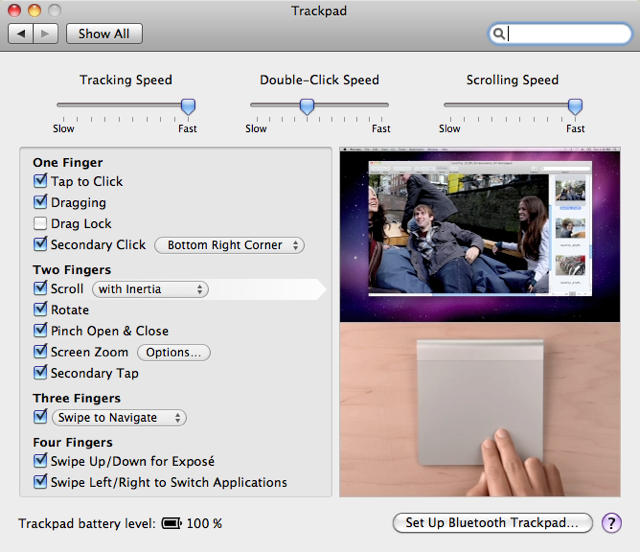This screenshot has height=552, width=640.
Task: Open the with Inertia scroll dropdown
Action: pos(150,289)
